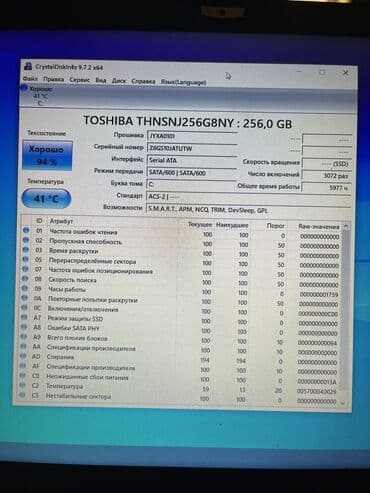Click the scroll down arrow of attribute list

click(344, 403)
